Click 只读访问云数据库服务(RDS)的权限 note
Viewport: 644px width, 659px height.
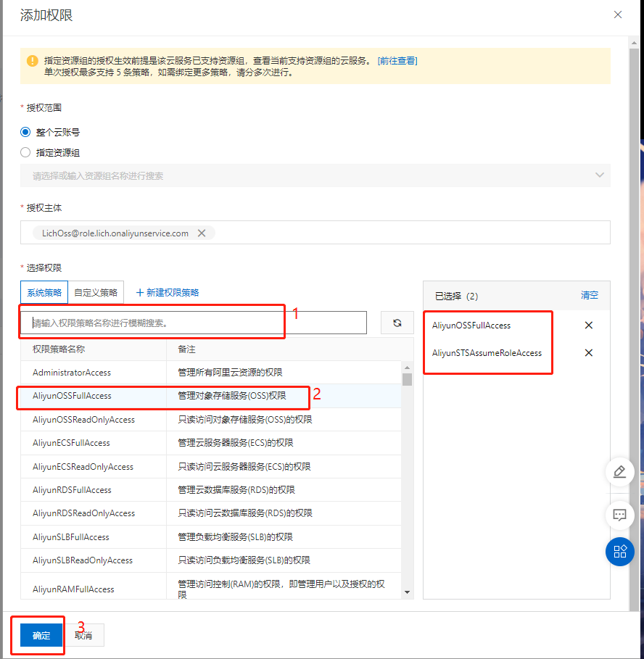pyautogui.click(x=245, y=513)
